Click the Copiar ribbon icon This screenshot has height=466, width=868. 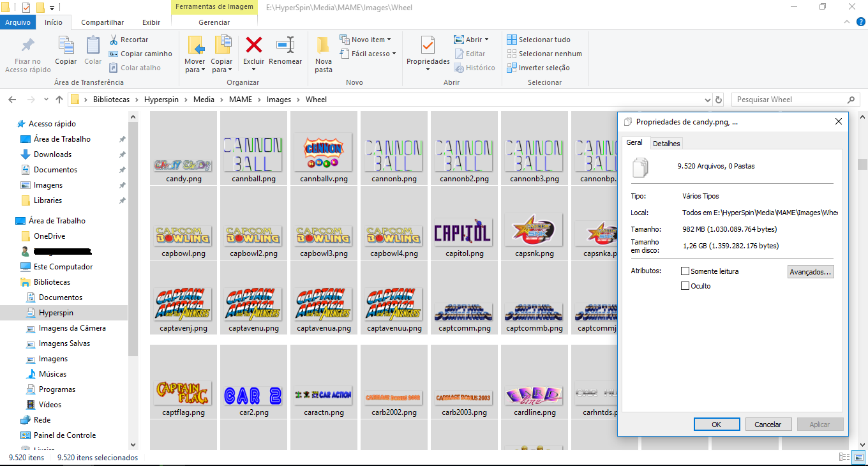point(66,45)
